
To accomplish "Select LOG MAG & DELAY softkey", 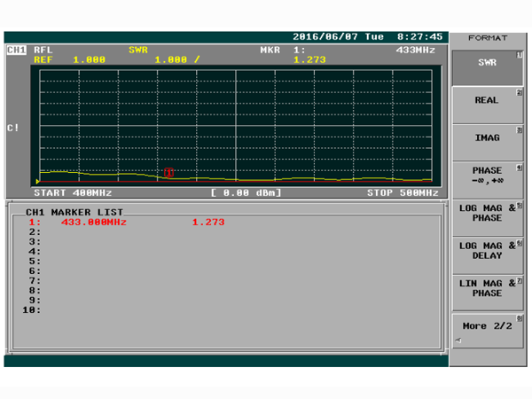I will pos(487,256).
